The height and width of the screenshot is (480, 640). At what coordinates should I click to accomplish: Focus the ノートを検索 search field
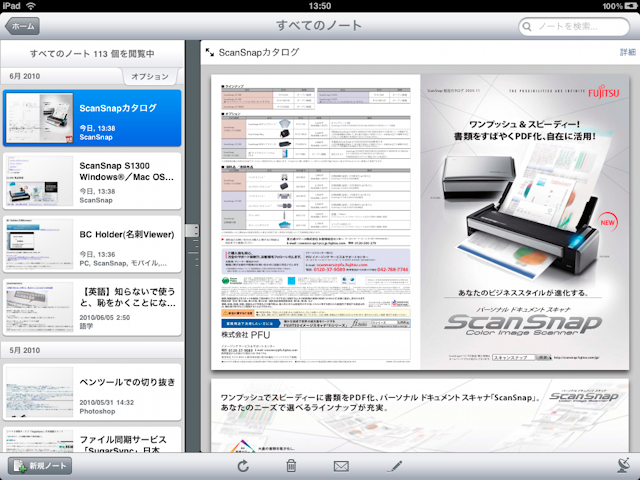574,27
